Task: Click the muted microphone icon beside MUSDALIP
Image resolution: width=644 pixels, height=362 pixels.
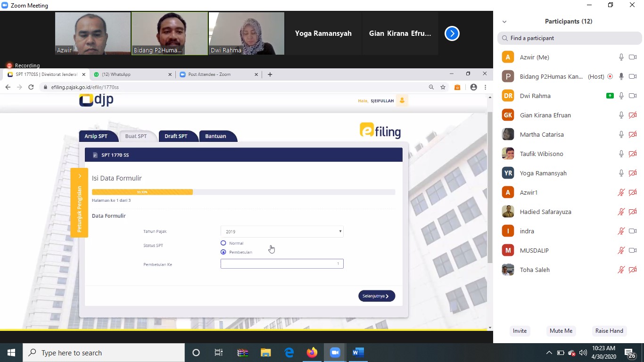Action: [x=621, y=250]
